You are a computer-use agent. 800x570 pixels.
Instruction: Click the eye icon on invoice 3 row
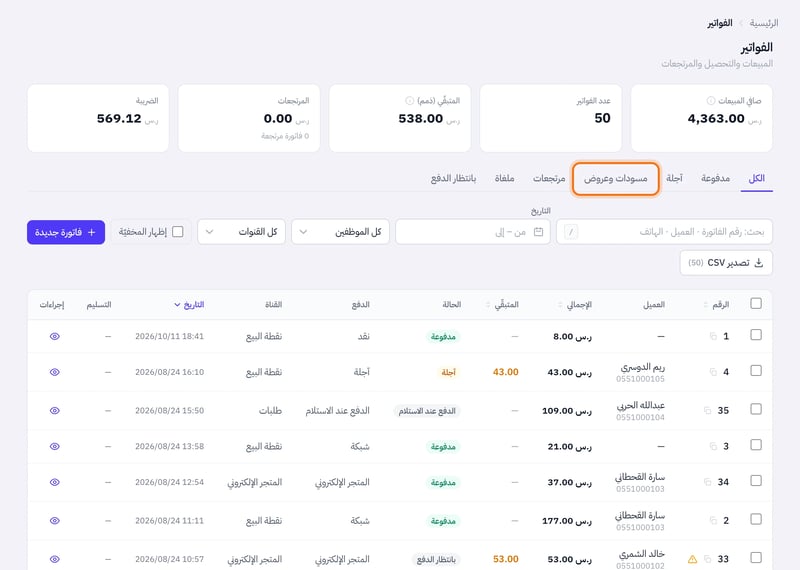(x=55, y=447)
